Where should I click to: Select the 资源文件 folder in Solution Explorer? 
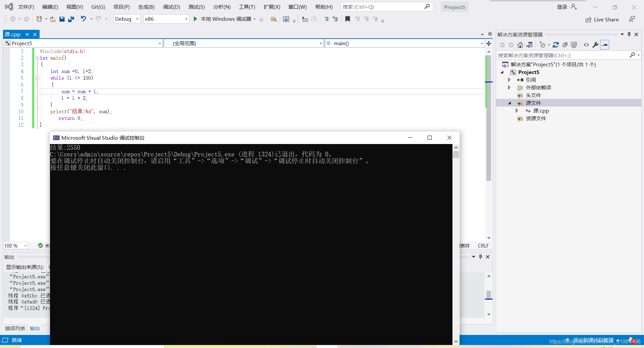pyautogui.click(x=536, y=118)
